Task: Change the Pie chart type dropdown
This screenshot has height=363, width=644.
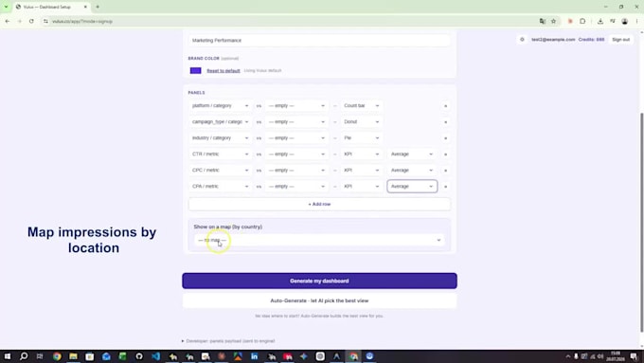Action: coord(362,137)
